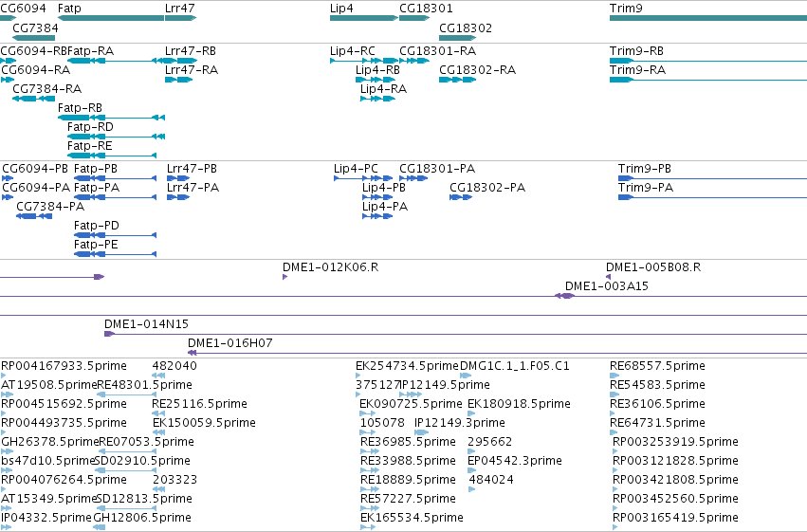The image size is (807, 532).
Task: Select protein Fatp-PE
Action: point(96,245)
